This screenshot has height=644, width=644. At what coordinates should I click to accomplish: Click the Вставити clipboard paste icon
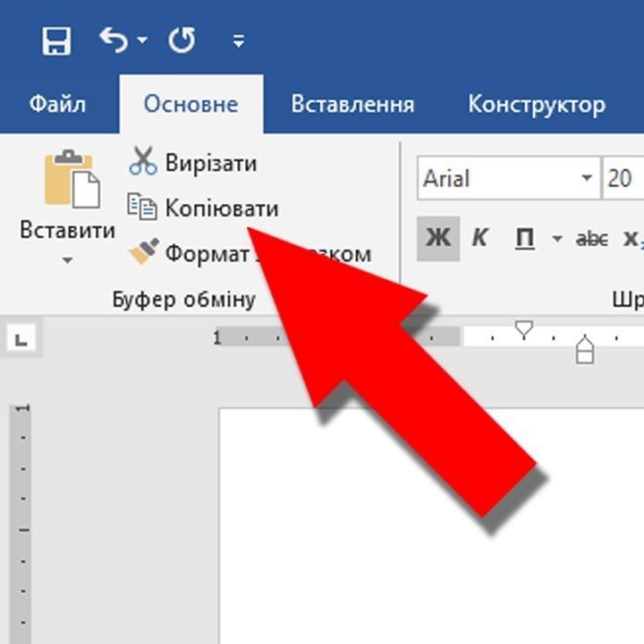[x=72, y=179]
